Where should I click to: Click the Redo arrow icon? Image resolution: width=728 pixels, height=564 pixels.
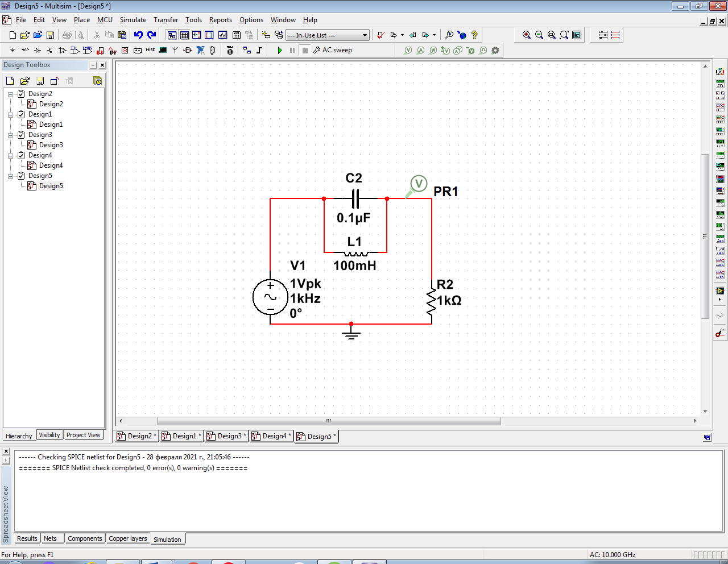click(151, 35)
